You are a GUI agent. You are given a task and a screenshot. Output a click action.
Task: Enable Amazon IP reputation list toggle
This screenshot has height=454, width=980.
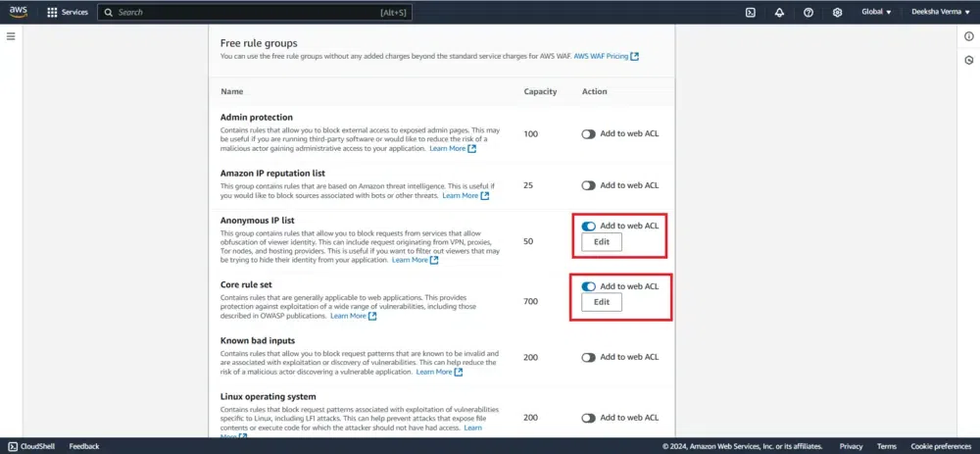coord(588,185)
